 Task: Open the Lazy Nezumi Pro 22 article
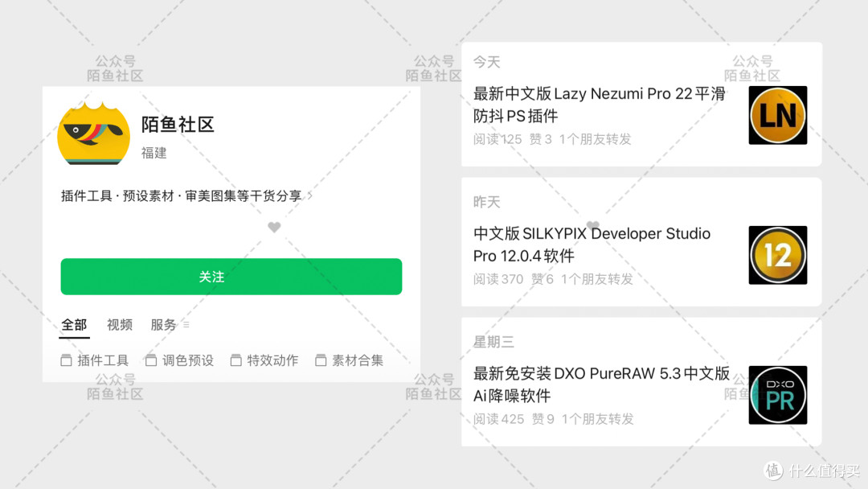pos(599,105)
